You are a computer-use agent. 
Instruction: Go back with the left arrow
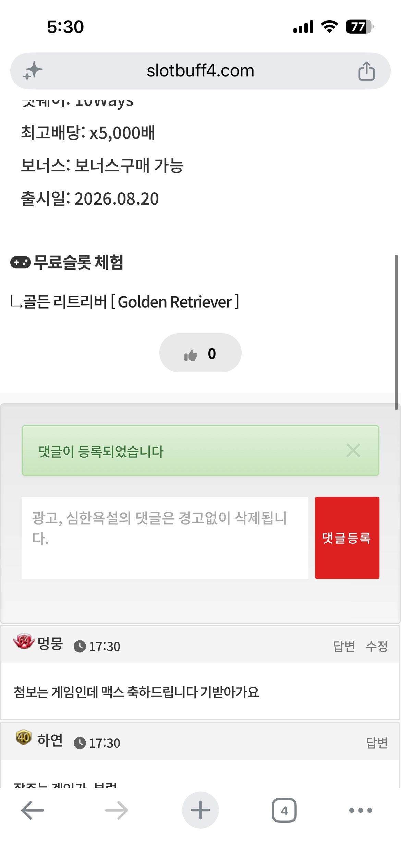coord(33,810)
